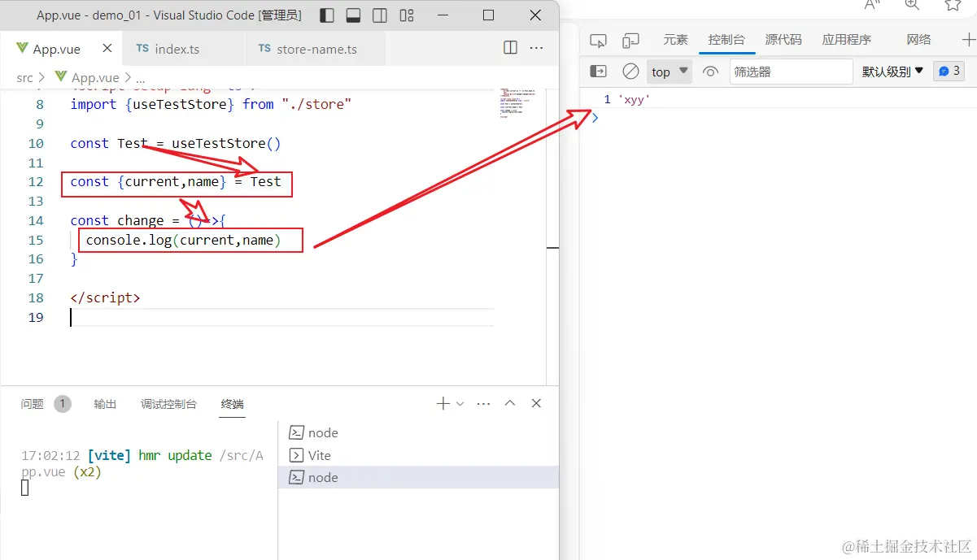This screenshot has width=977, height=560.
Task: Open the Debug Console (调试控制台) tab
Action: click(x=168, y=404)
